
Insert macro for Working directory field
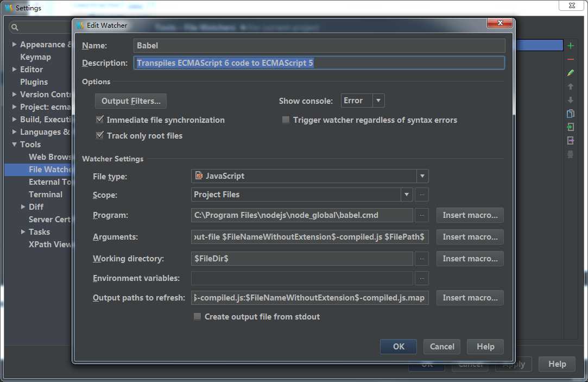[470, 259]
